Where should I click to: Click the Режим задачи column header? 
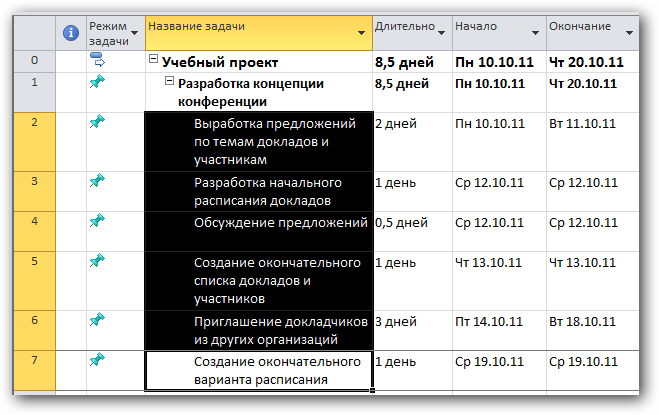point(116,33)
